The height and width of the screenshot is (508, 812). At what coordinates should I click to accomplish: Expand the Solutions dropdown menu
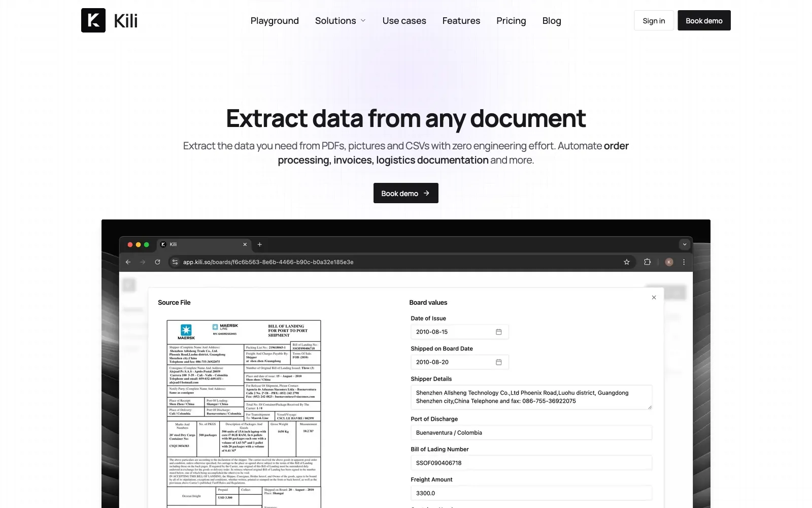(x=341, y=21)
